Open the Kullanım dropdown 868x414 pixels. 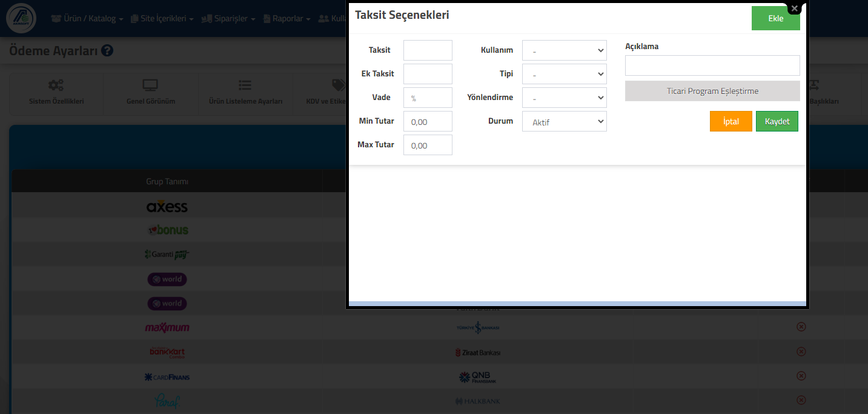[x=564, y=50]
